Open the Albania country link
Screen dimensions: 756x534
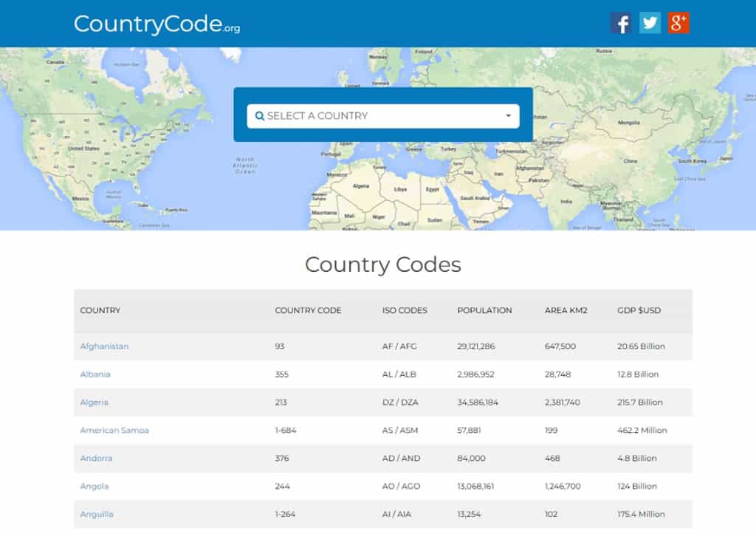pyautogui.click(x=95, y=374)
